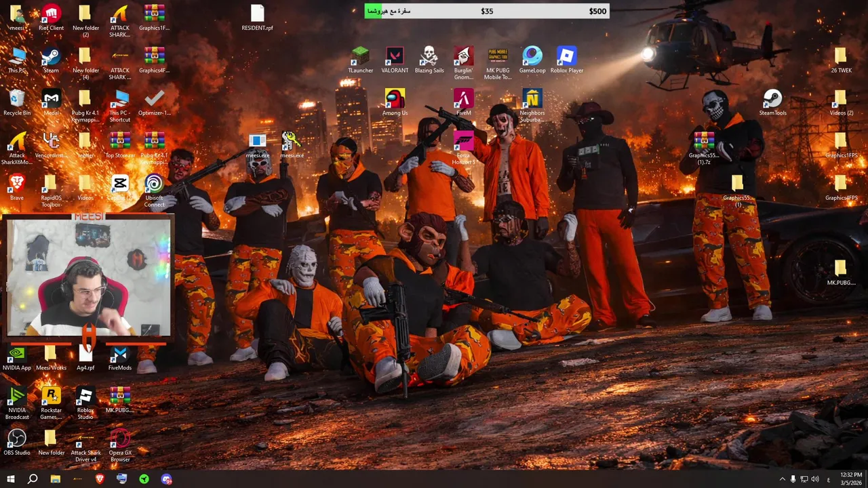Open the Burglin' Gnomes game icon
This screenshot has width=868, height=488.
pos(464,64)
